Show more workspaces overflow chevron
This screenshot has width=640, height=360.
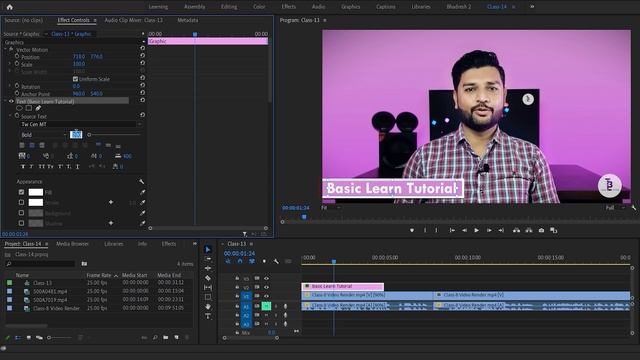click(532, 7)
